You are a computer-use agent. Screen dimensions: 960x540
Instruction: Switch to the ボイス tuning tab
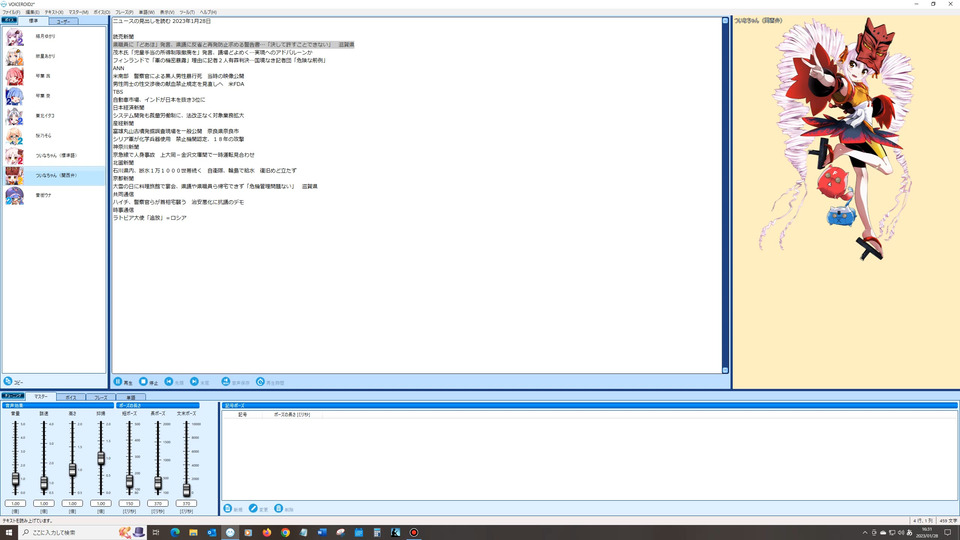(71, 397)
